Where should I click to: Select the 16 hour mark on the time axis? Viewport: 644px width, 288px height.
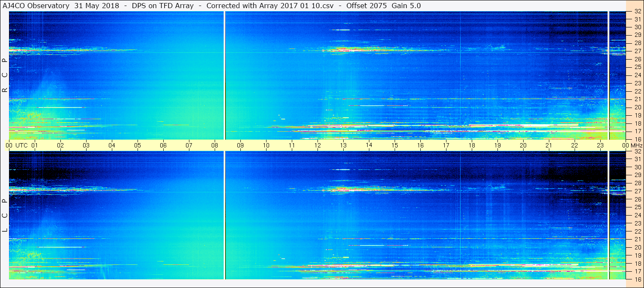pos(420,145)
